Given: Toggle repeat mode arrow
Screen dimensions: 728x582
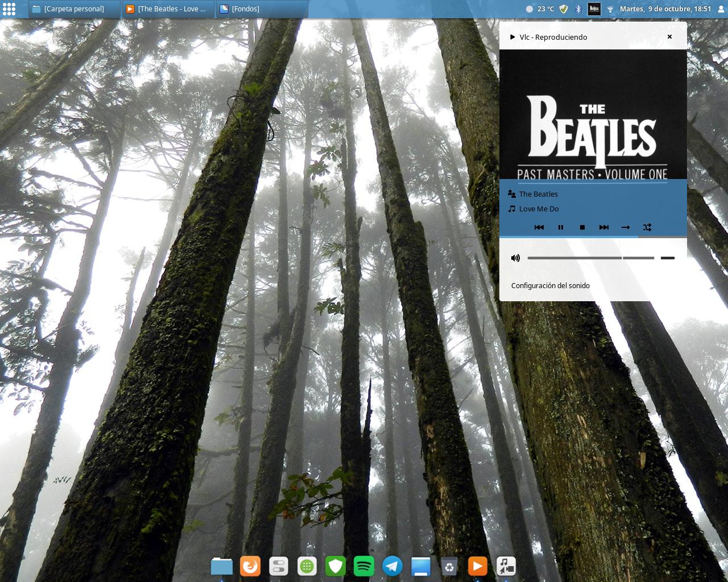Looking at the screenshot, I should (x=626, y=227).
